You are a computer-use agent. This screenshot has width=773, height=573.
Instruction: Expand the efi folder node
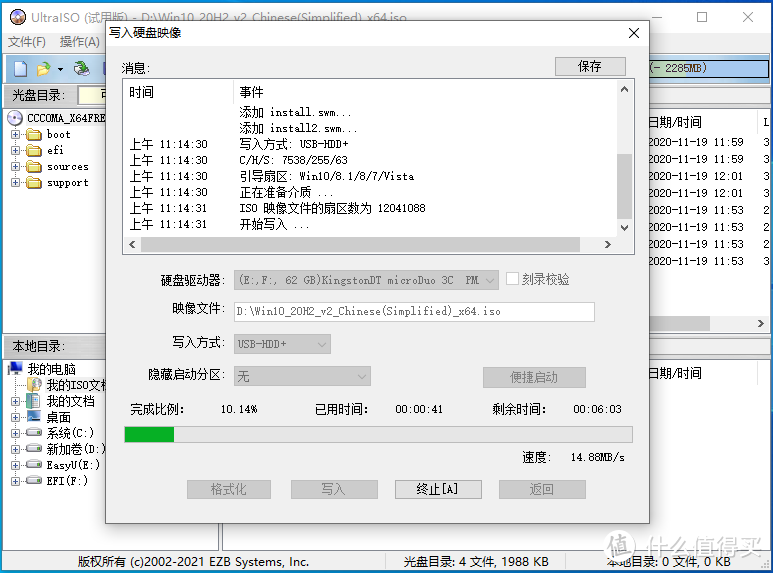(x=15, y=150)
